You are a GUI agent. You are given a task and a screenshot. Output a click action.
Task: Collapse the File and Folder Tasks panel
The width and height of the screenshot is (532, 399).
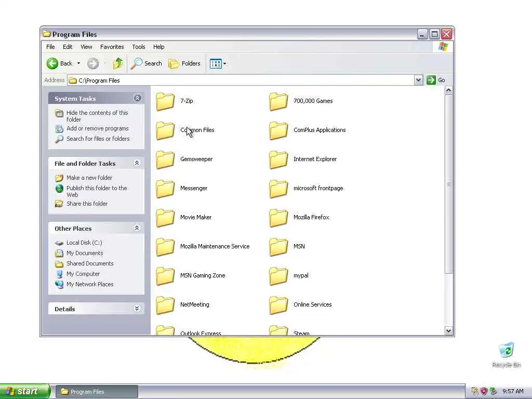tap(137, 163)
